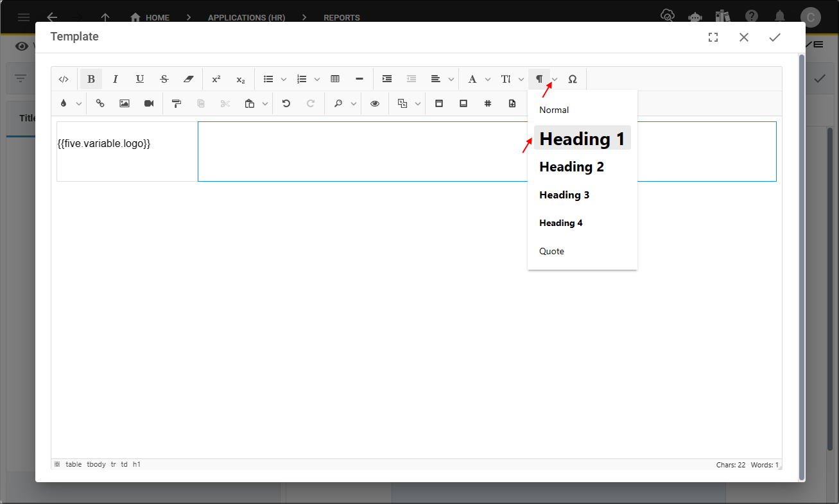Insert an image into the template
The image size is (839, 504).
124,103
